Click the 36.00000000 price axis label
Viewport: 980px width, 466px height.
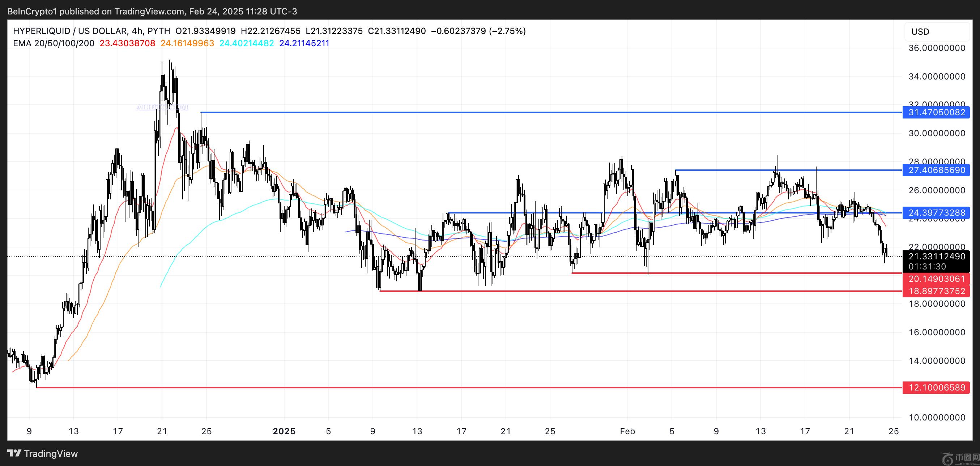(x=936, y=48)
